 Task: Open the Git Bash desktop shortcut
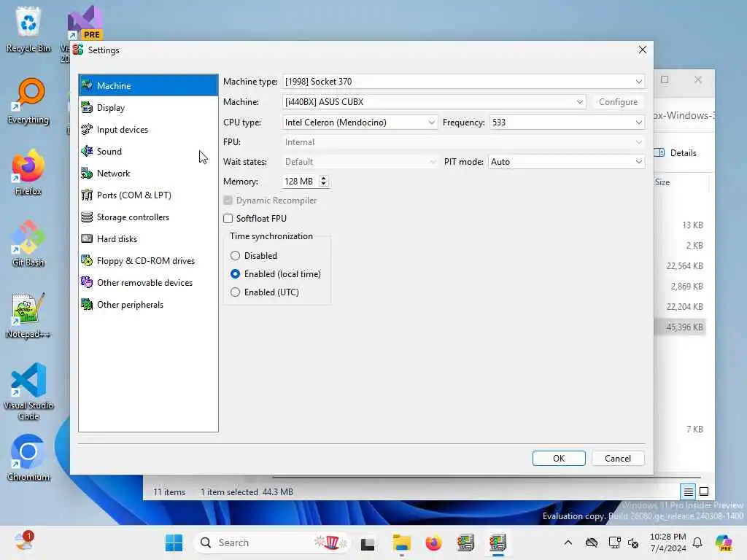click(x=28, y=244)
